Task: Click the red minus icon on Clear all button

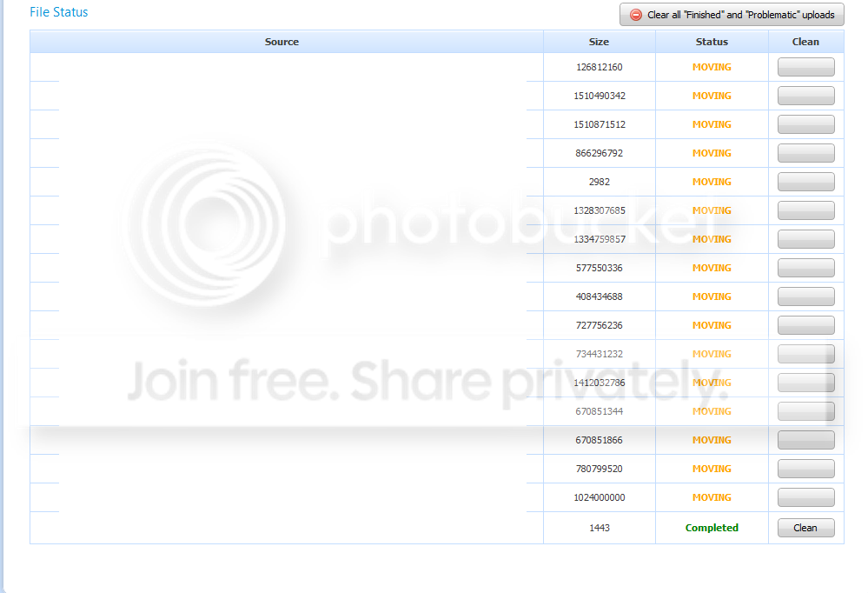Action: [x=636, y=15]
